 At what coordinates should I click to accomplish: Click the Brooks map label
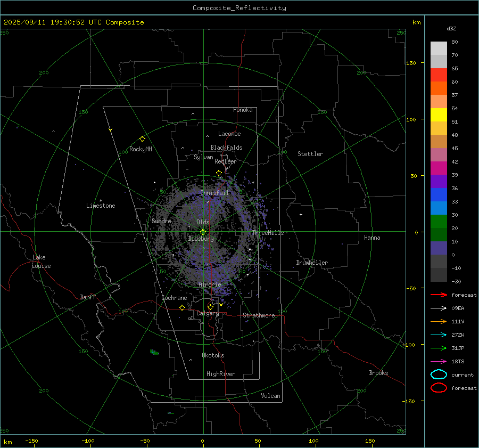click(x=378, y=373)
